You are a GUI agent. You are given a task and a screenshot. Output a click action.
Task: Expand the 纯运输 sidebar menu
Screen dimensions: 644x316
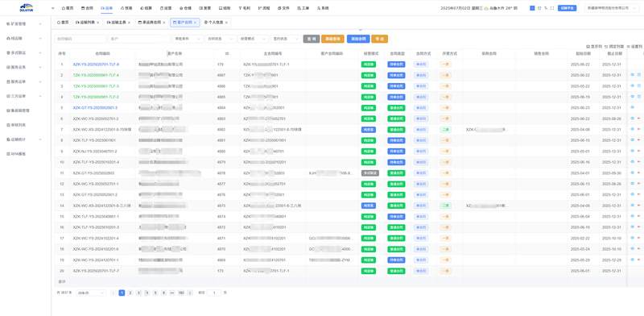[x=25, y=38]
